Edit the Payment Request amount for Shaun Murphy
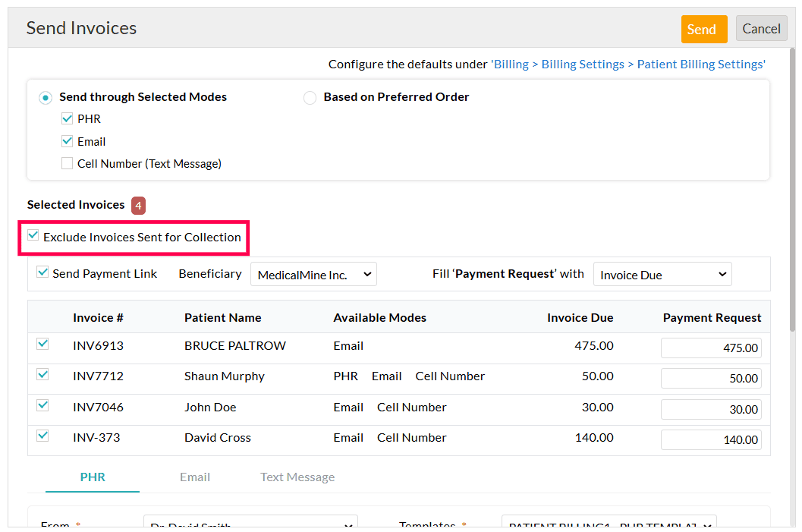The height and width of the screenshot is (532, 802). pos(711,378)
